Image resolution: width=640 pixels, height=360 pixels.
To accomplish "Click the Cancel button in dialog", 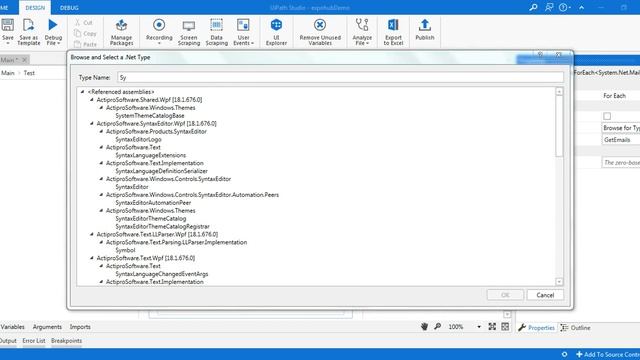I will coord(545,295).
